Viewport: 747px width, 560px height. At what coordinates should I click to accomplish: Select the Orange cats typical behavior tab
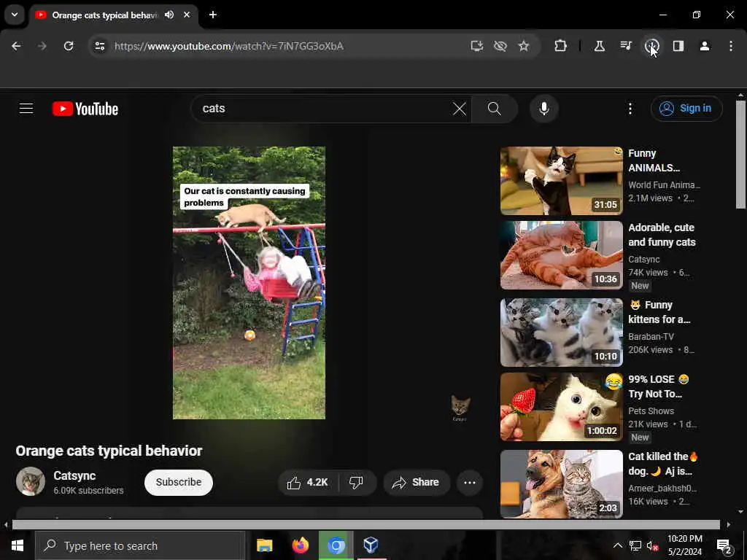[x=104, y=15]
